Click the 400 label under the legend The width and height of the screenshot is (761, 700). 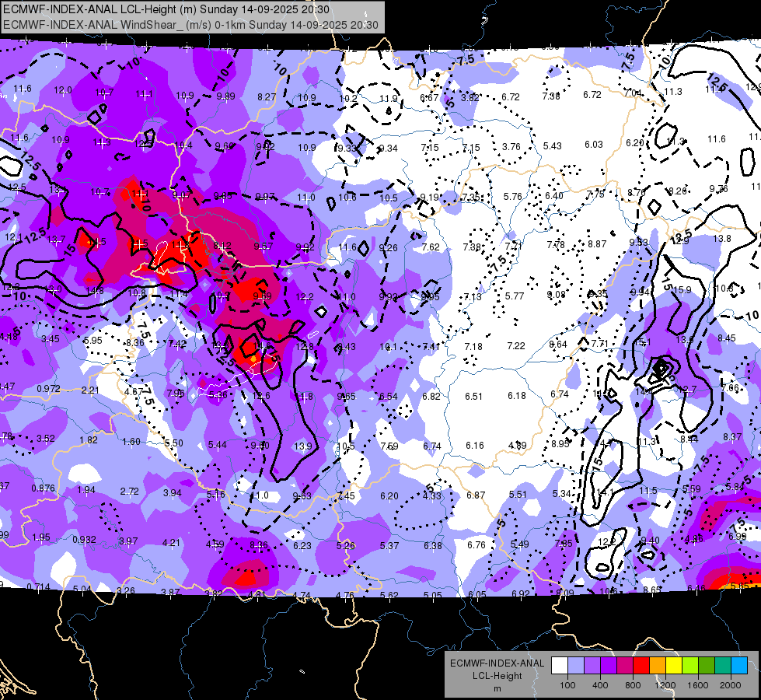tap(600, 685)
